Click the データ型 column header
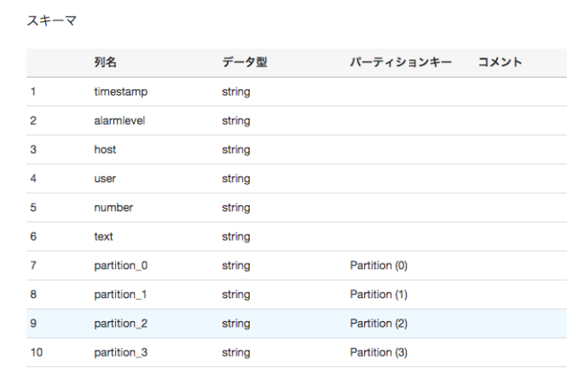Viewport: 567px width, 392px height. (x=245, y=62)
